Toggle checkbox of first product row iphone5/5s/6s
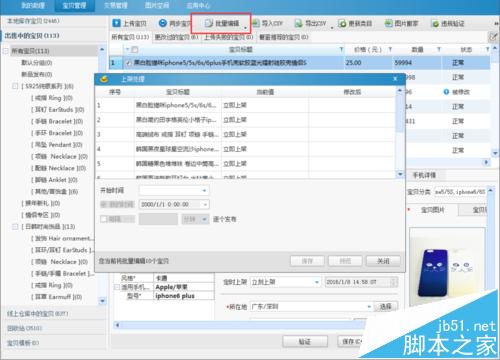 point(128,63)
